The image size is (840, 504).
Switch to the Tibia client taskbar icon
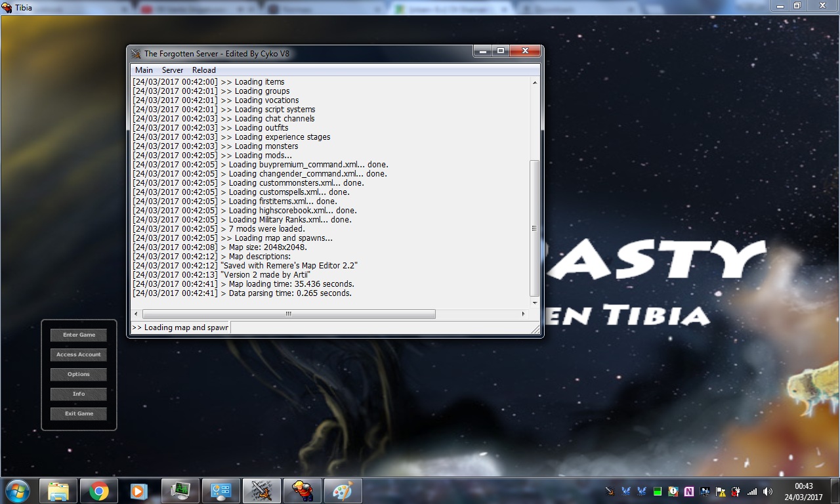[x=303, y=491]
